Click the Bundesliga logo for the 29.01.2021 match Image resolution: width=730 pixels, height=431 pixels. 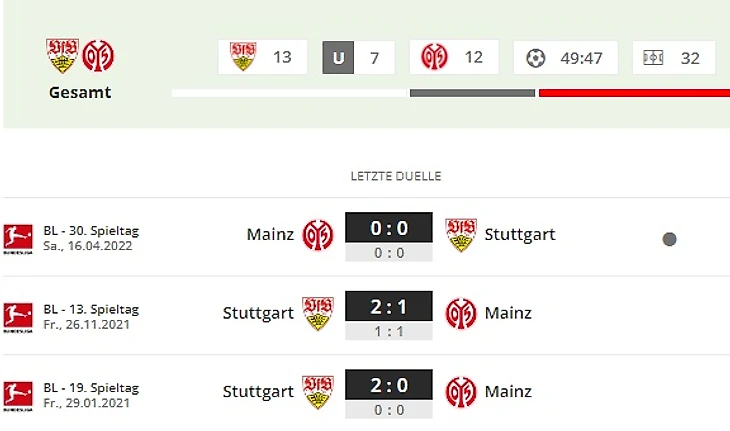pyautogui.click(x=18, y=393)
